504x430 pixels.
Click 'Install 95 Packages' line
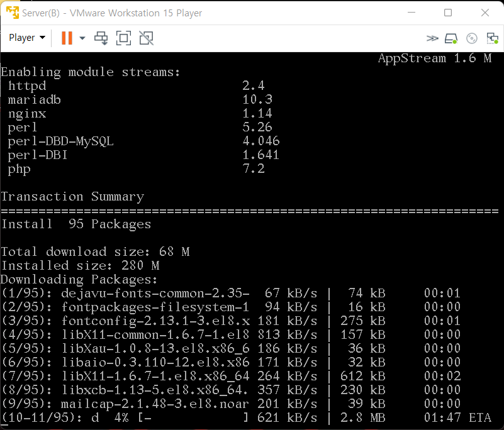tap(76, 224)
